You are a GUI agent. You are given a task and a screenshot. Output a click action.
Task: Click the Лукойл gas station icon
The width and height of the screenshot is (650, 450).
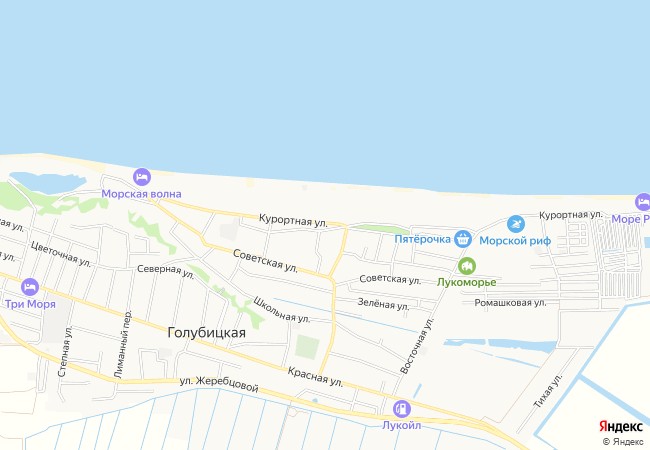[x=402, y=409]
